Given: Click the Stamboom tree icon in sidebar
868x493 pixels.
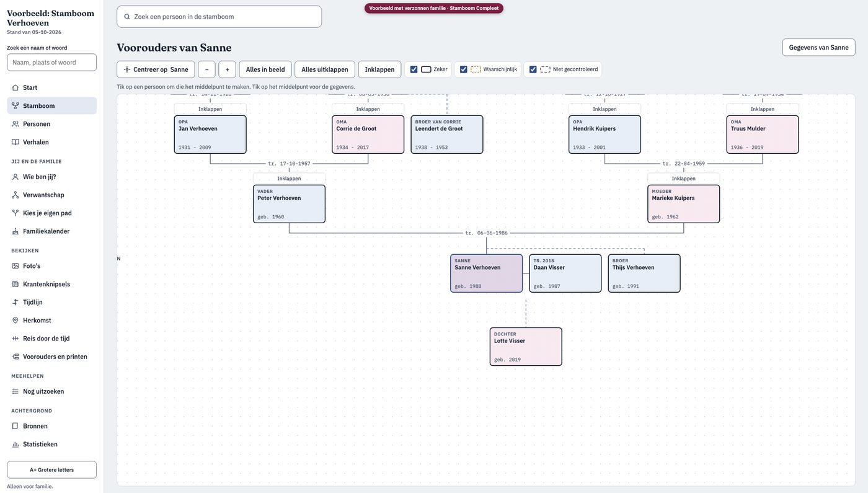Looking at the screenshot, I should click(15, 106).
